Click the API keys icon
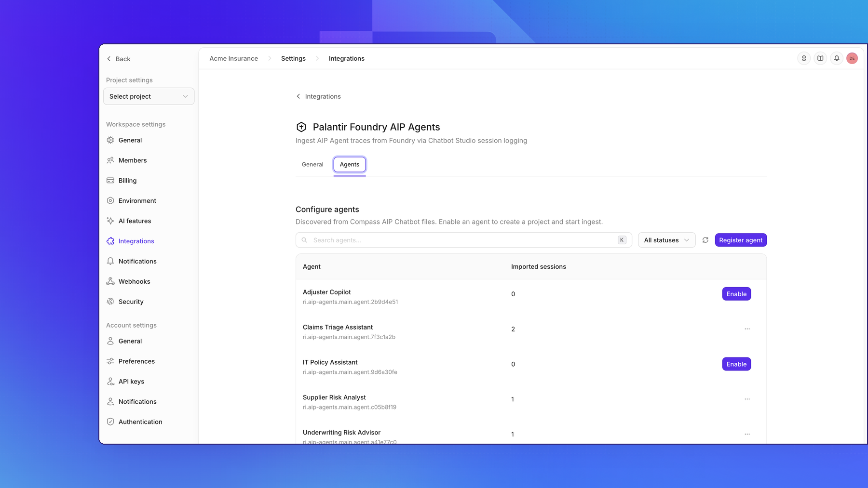 (x=110, y=382)
